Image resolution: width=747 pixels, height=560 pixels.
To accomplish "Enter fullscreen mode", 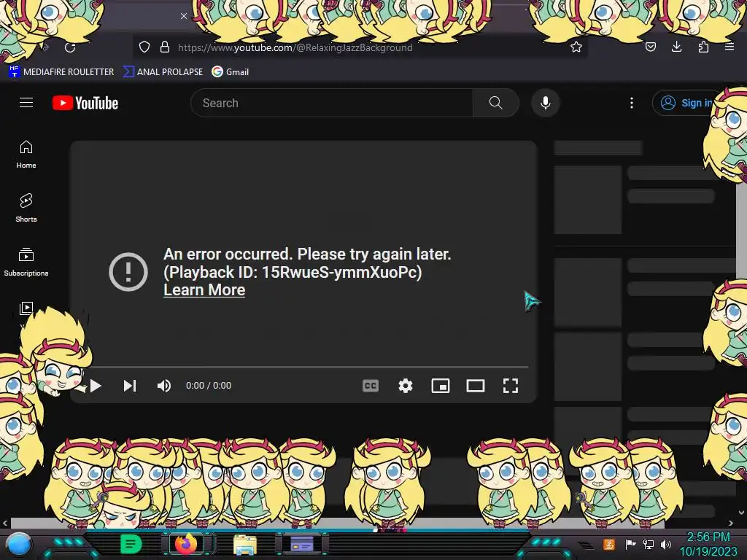I will click(x=511, y=386).
